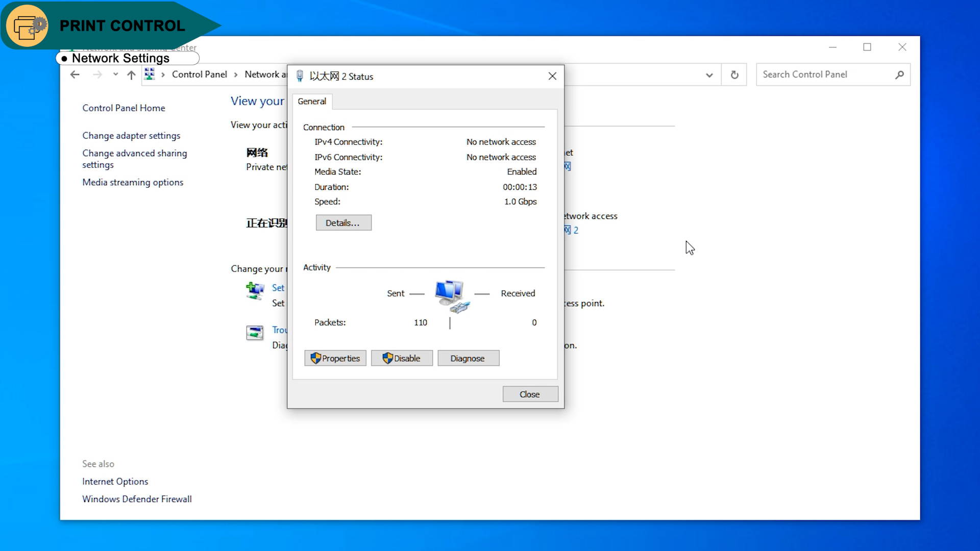Close the 以太网 2 Status dialog with X
Screen dimensions: 980x551
552,76
